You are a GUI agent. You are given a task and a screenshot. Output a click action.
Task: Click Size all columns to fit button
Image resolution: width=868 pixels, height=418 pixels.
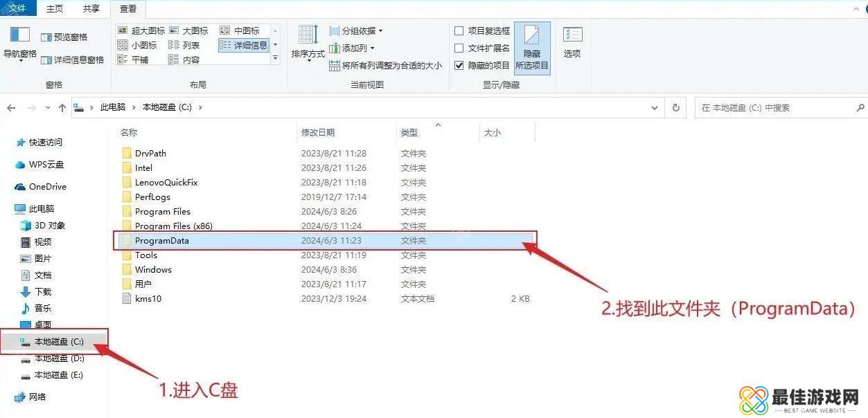point(386,66)
